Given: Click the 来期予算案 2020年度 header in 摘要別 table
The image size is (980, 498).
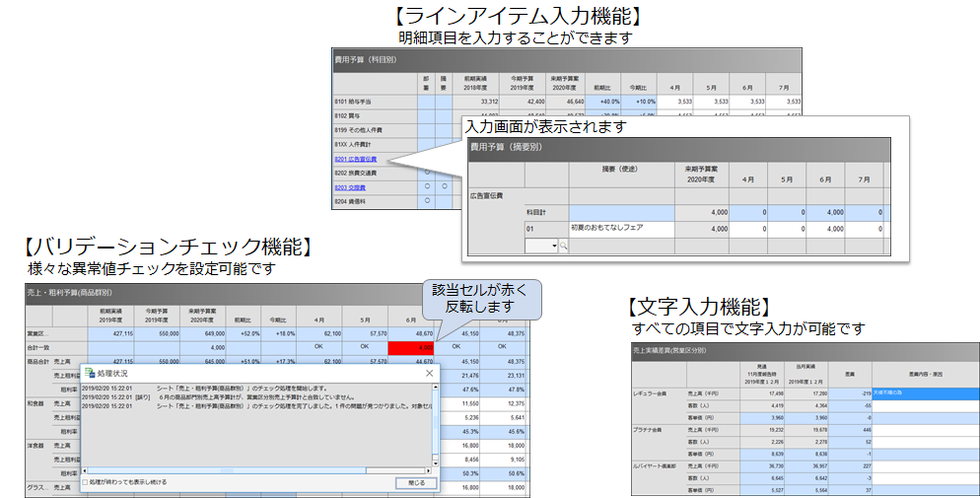Looking at the screenshot, I should 701,175.
